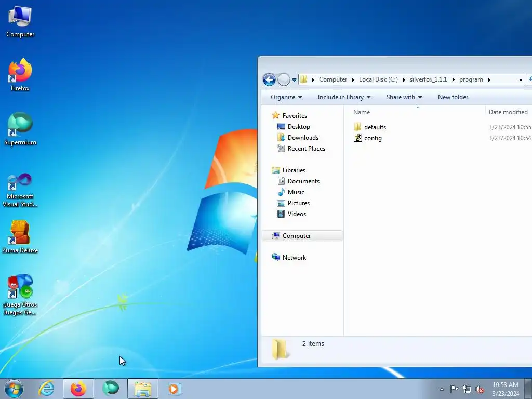Image resolution: width=532 pixels, height=399 pixels.
Task: Click the folder icon in the address bar
Action: pyautogui.click(x=303, y=79)
